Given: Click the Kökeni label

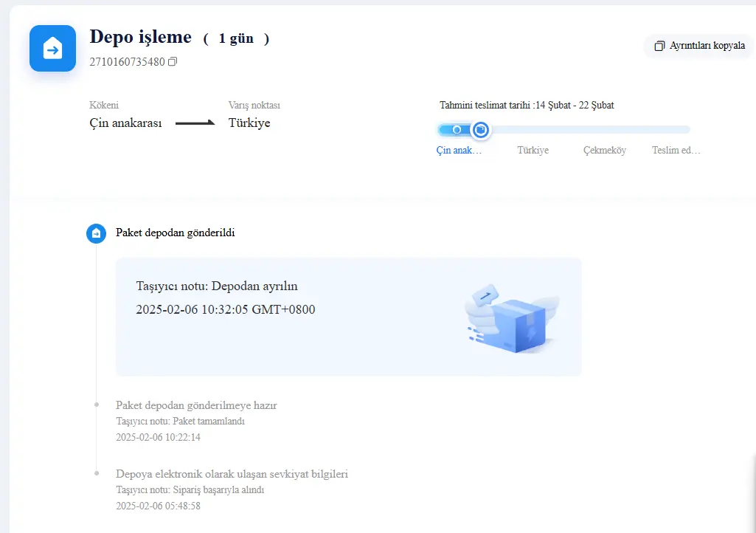Looking at the screenshot, I should [104, 106].
